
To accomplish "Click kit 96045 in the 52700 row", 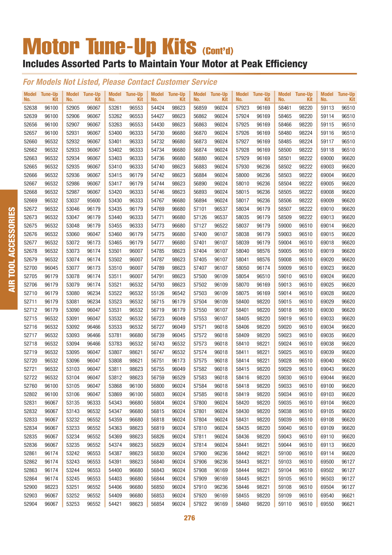I will 51,268.
